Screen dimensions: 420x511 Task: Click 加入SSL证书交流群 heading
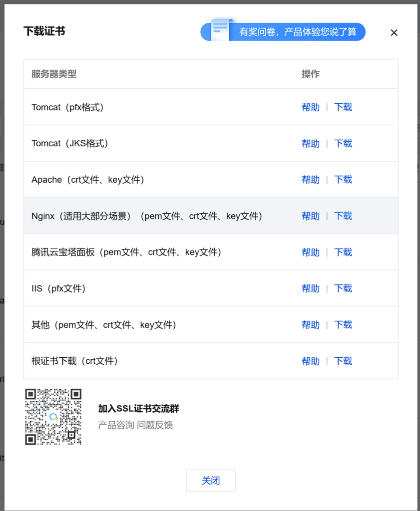(139, 409)
